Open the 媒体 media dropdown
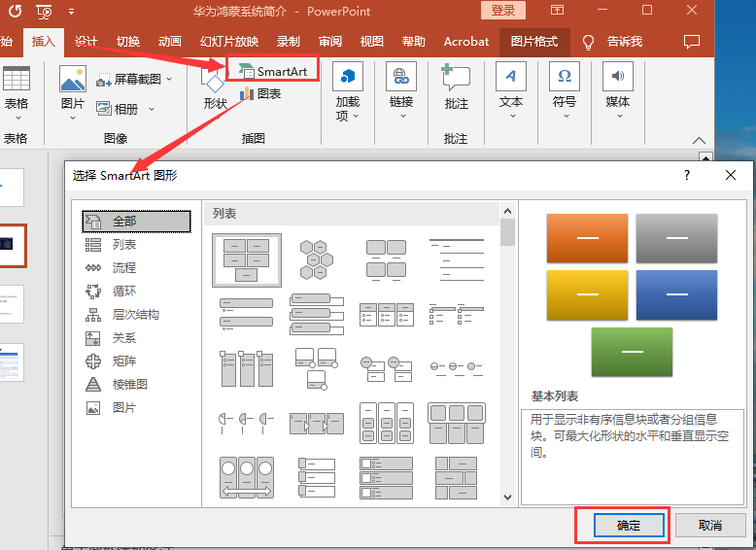Image resolution: width=756 pixels, height=550 pixels. coord(618,90)
